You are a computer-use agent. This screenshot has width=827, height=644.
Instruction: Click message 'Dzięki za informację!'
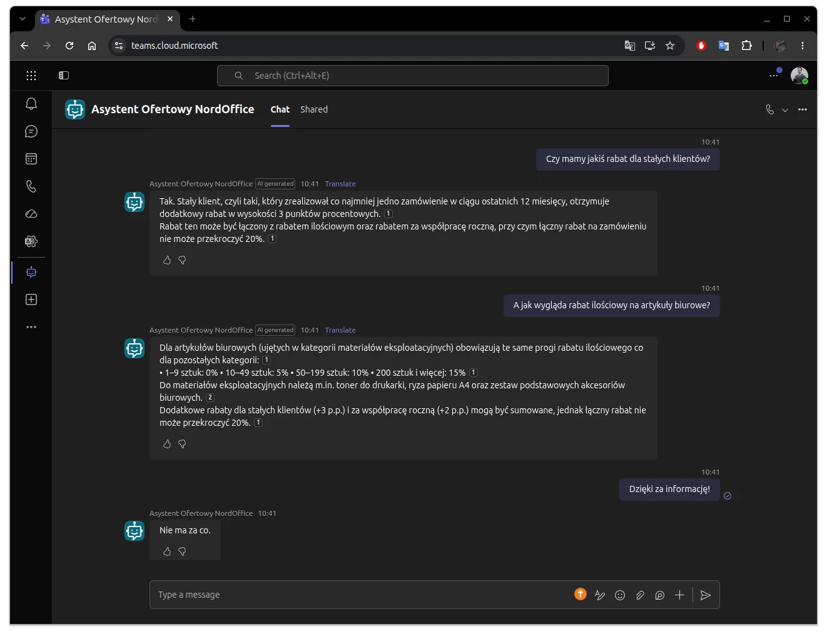click(x=669, y=489)
